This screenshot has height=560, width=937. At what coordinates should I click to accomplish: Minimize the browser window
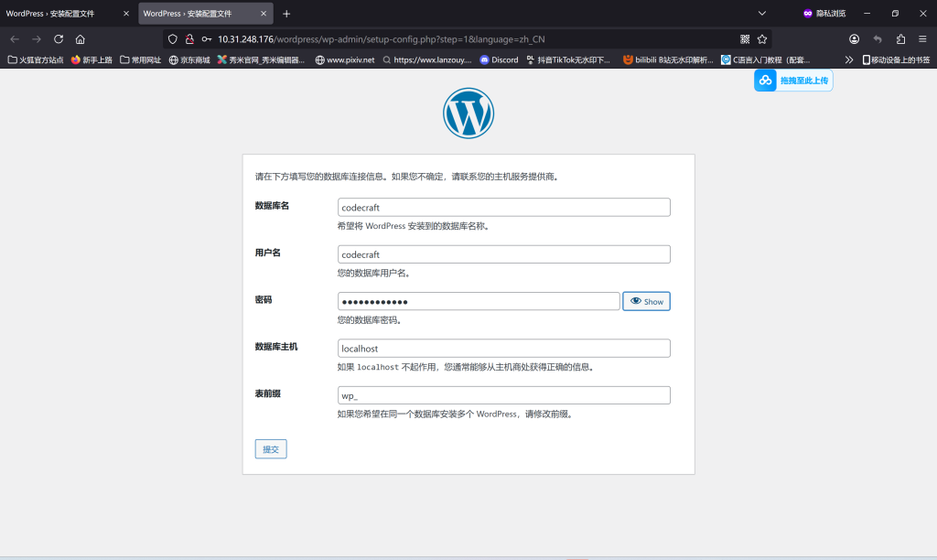(867, 13)
